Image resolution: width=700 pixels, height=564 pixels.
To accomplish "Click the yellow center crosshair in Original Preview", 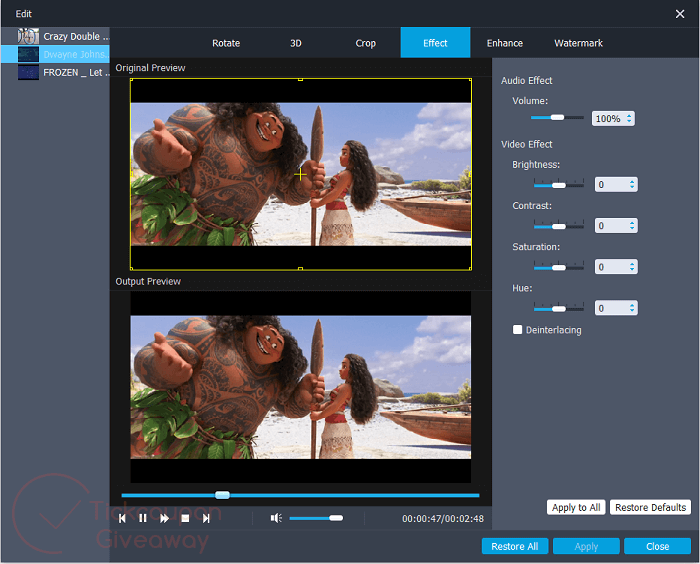I will (300, 174).
